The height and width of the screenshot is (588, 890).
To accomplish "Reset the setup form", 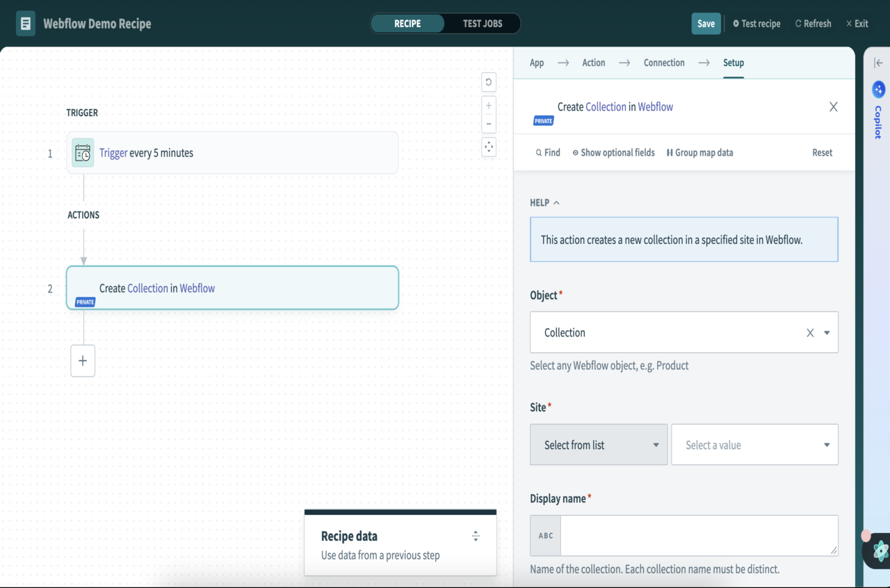I will [822, 152].
